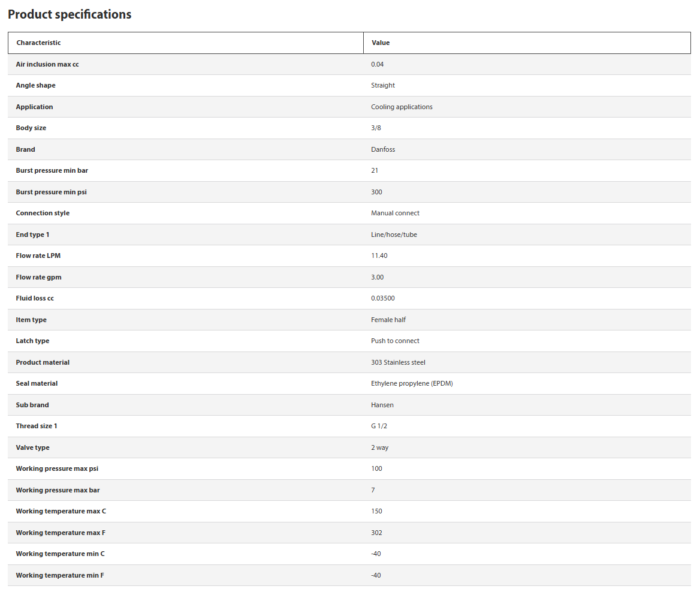
Task: Click the Danfoss brand value
Action: tap(383, 149)
